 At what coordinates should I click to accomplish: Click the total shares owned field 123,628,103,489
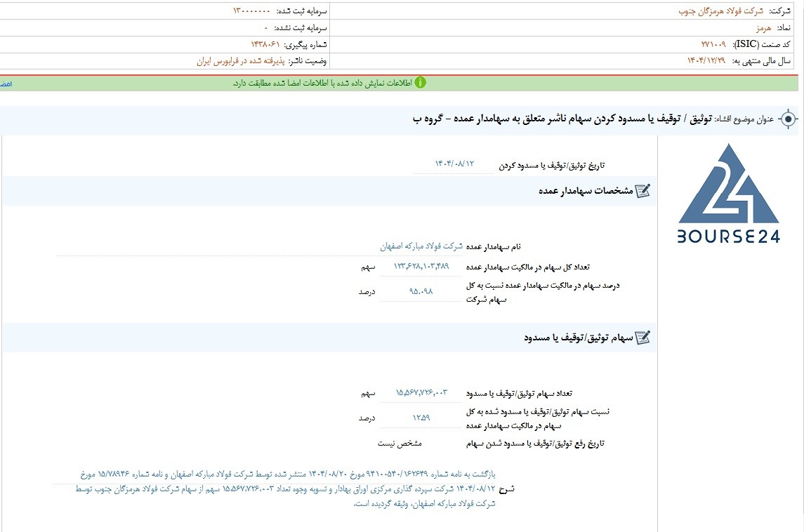(421, 267)
